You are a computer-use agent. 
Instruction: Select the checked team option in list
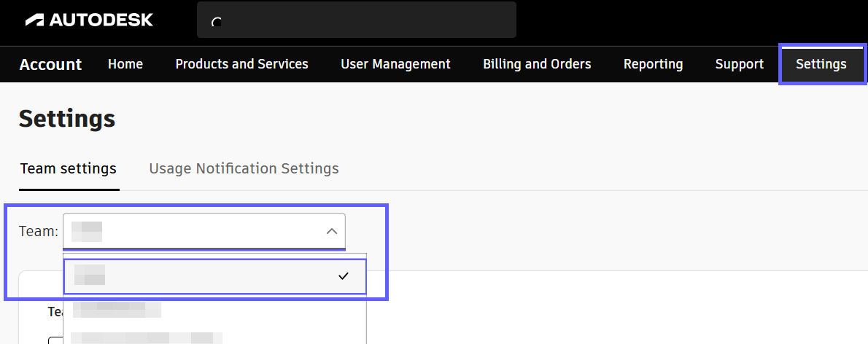pos(214,276)
